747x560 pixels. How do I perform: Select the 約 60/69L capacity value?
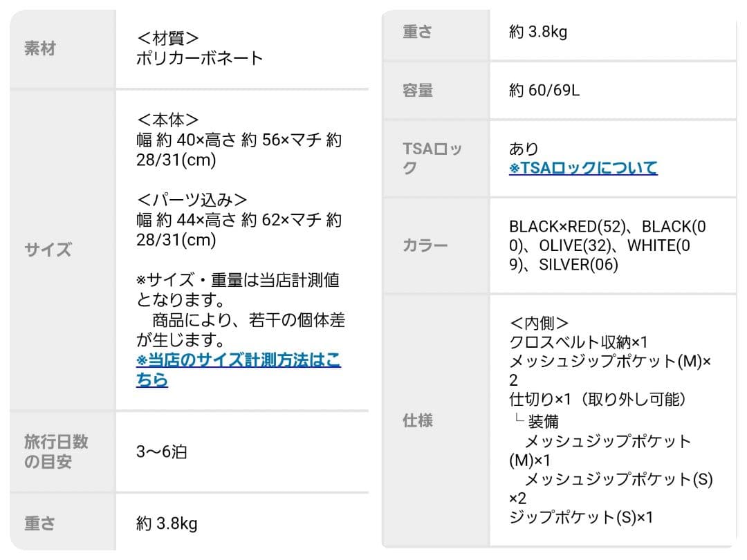(544, 91)
